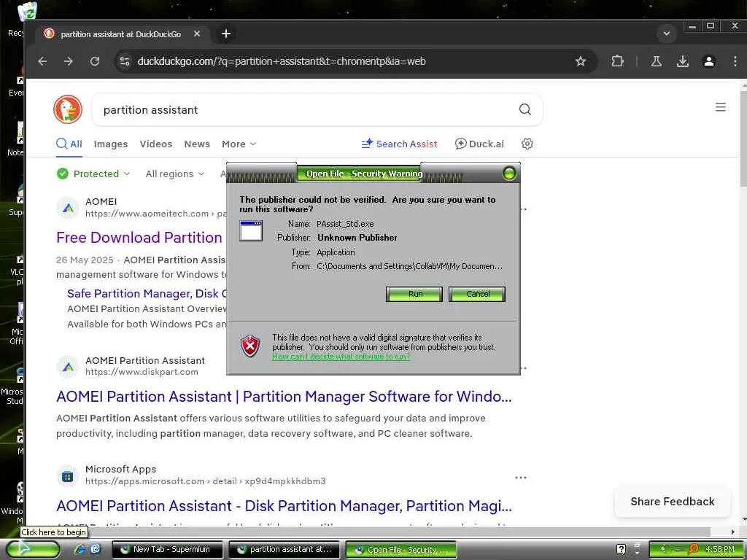Expand the All regions dropdown
The image size is (747, 560).
[175, 174]
